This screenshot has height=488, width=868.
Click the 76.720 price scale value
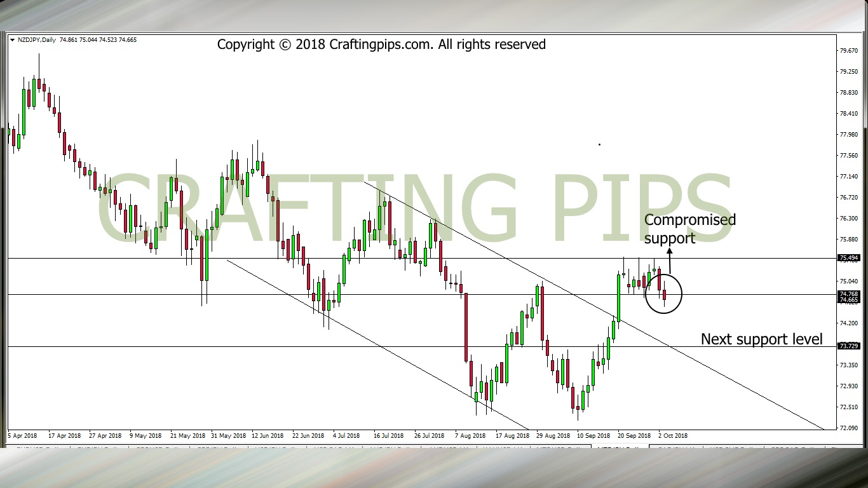pos(849,198)
